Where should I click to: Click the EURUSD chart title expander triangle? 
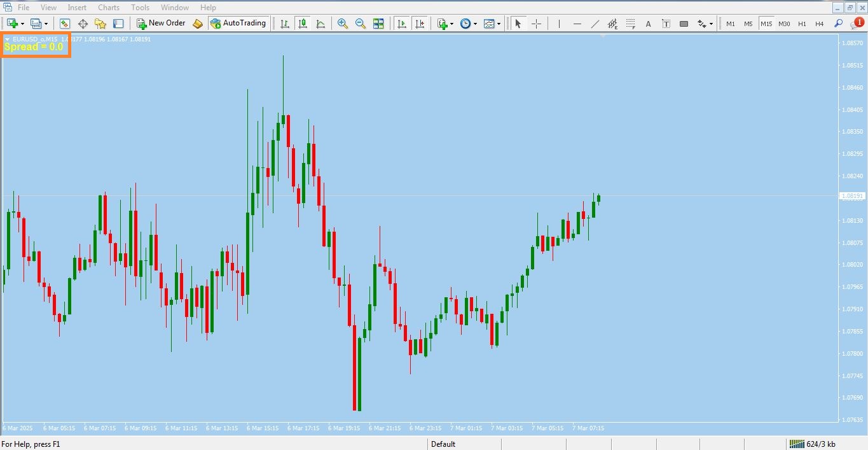[x=7, y=39]
